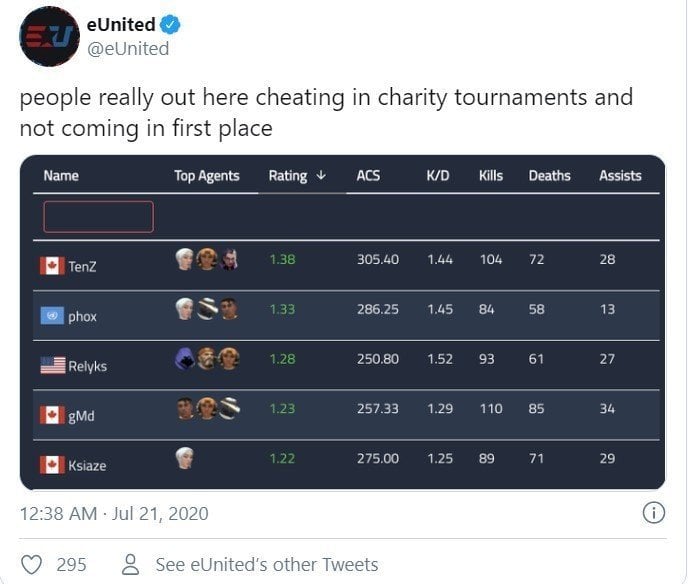Open See eUnited's other Tweets link
The height and width of the screenshot is (584, 688).
267,565
